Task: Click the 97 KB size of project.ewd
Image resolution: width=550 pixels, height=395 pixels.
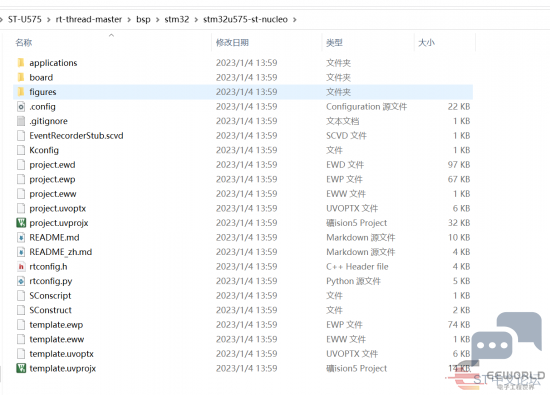Action: [x=459, y=165]
